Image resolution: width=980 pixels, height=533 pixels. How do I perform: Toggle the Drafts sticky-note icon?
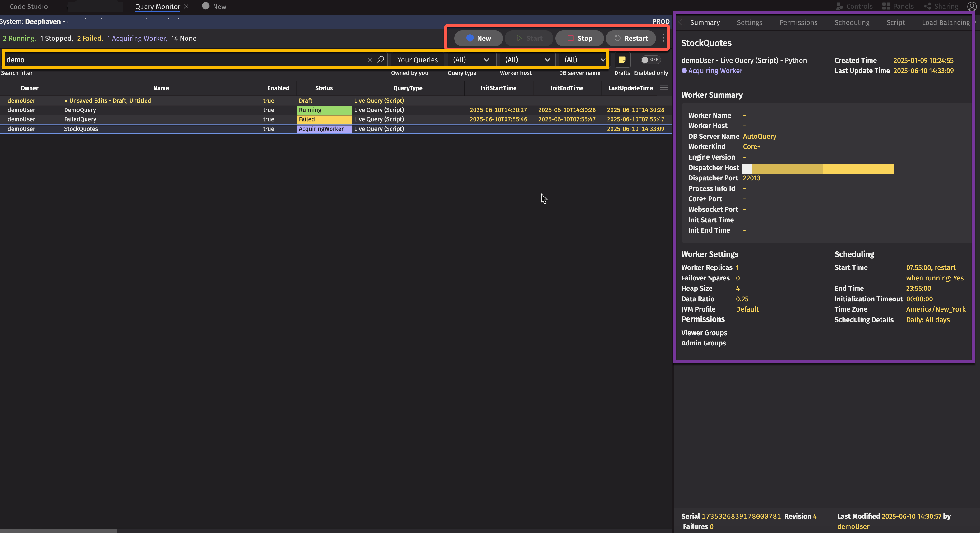(x=622, y=60)
